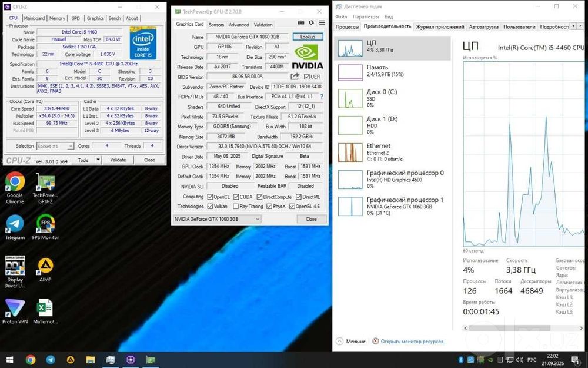Click the Close button in GPU-Z
This screenshot has width=588, height=368.
(311, 219)
